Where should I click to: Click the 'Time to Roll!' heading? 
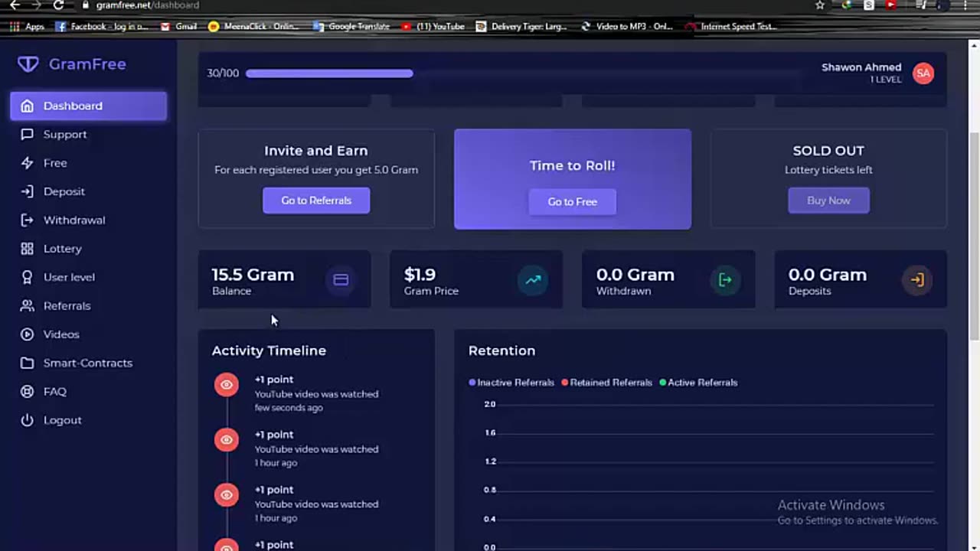pos(572,165)
